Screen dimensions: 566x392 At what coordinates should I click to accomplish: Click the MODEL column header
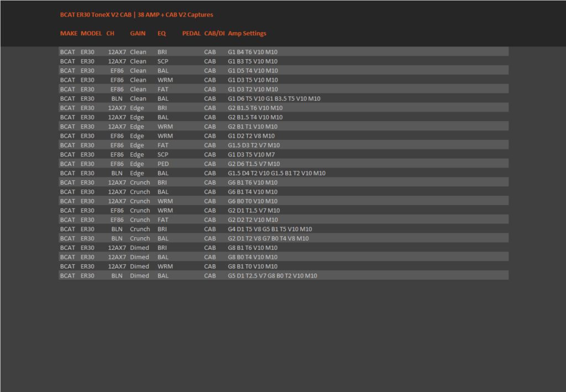click(91, 33)
